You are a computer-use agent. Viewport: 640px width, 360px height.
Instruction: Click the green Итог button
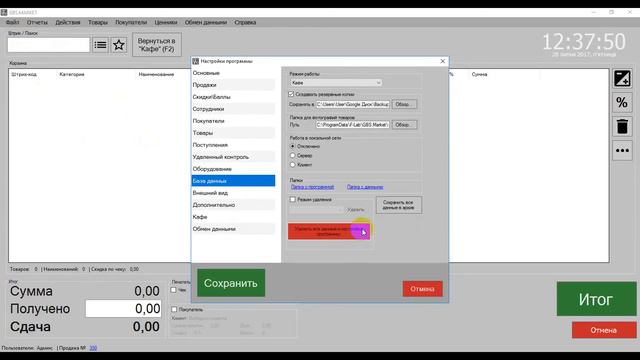coord(596,299)
